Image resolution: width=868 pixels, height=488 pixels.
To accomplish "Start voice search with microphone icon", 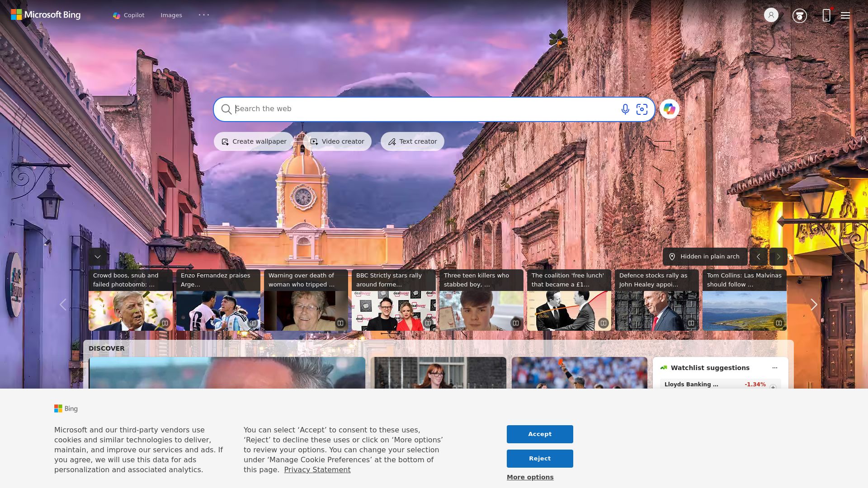I will pos(625,109).
